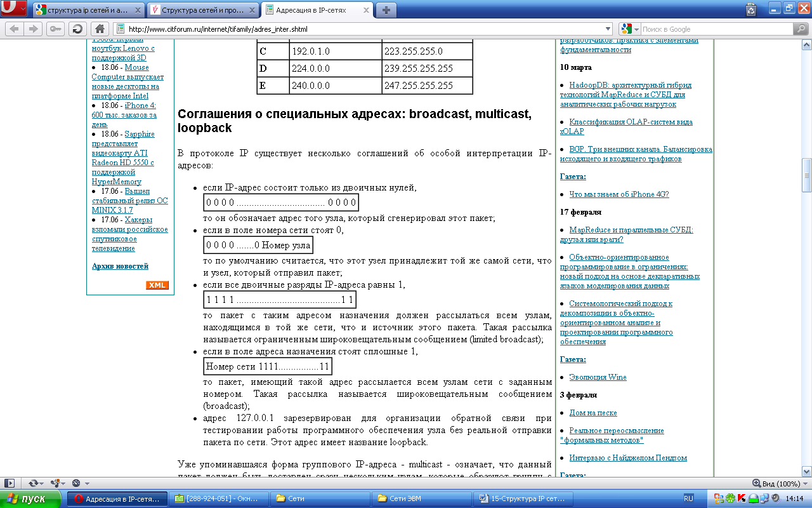
Task: Click the Windows 'пуск' Start button
Action: [31, 498]
